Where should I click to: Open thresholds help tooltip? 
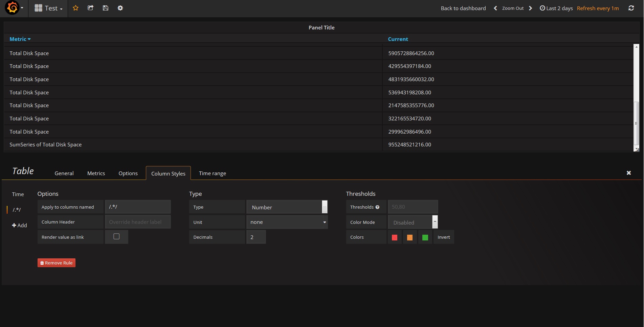point(378,207)
